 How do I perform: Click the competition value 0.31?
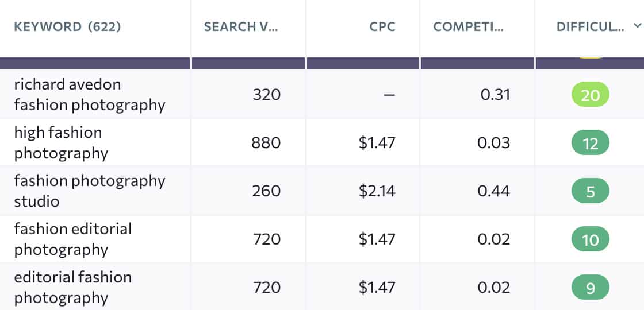tap(495, 95)
